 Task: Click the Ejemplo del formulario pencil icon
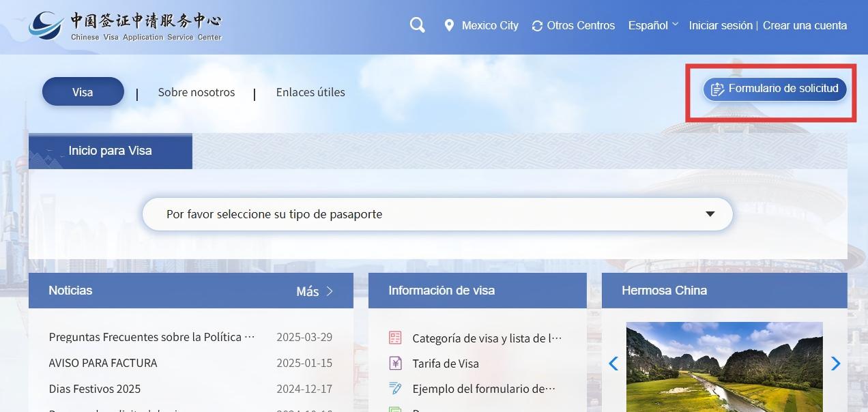click(395, 389)
